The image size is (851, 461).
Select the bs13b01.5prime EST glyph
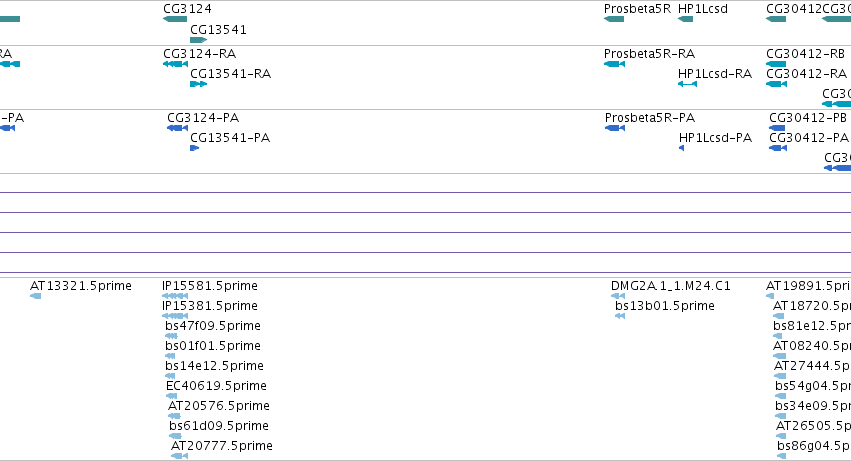pos(620,316)
